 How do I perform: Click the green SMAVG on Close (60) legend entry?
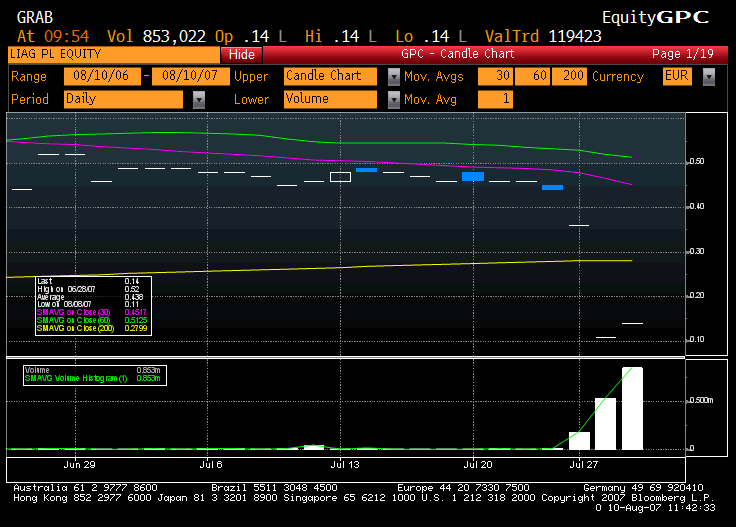click(x=92, y=320)
